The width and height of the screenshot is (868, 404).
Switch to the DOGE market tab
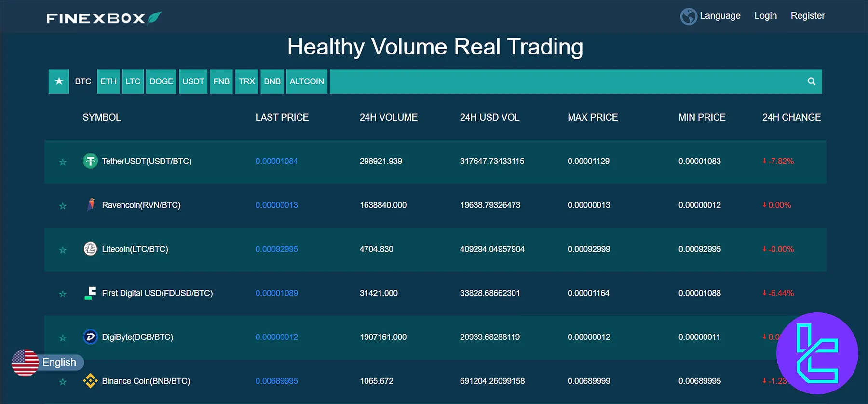[x=161, y=81]
